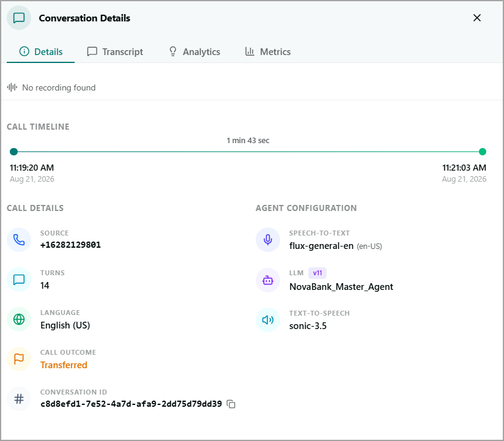Screen dimensions: 504x441
Task: Click the 1 min 43 sec duration
Action: [248, 141]
